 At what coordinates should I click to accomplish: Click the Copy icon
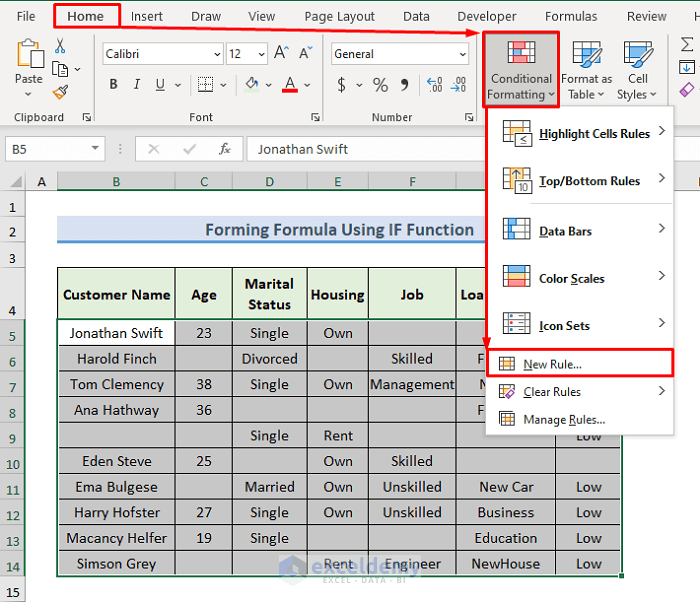coord(60,69)
